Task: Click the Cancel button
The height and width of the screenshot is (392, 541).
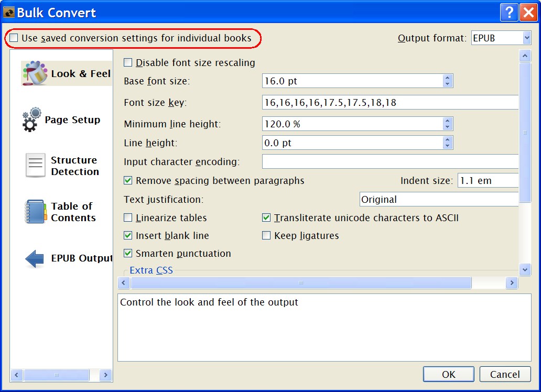Action: 505,374
